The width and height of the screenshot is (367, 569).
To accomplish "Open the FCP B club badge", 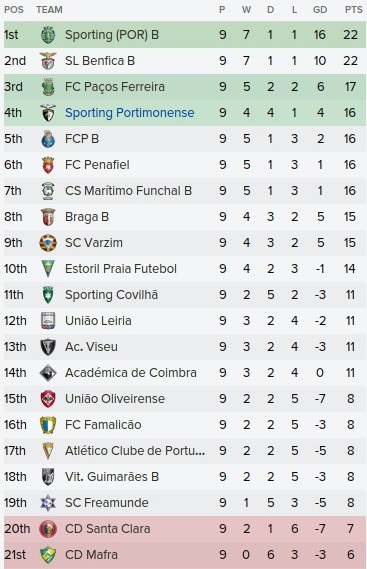I will click(x=48, y=139).
